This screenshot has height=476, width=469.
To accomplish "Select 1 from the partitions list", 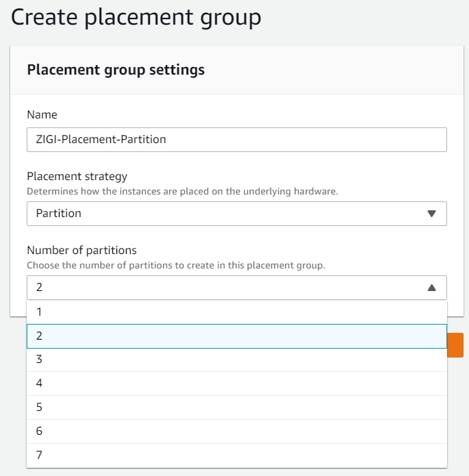I will pyautogui.click(x=236, y=312).
